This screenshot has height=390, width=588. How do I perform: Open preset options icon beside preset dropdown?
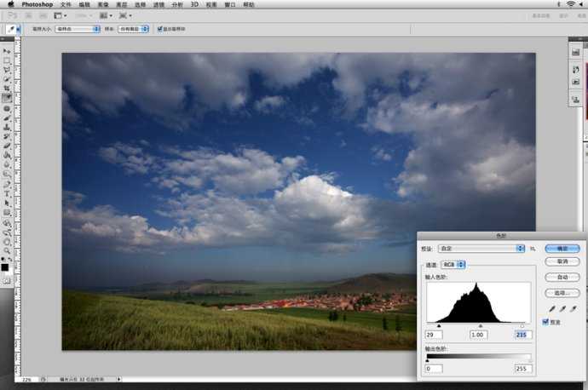(533, 249)
